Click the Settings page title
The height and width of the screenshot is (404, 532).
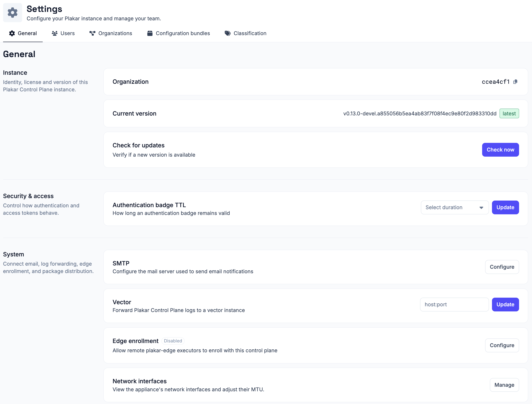[x=45, y=9]
